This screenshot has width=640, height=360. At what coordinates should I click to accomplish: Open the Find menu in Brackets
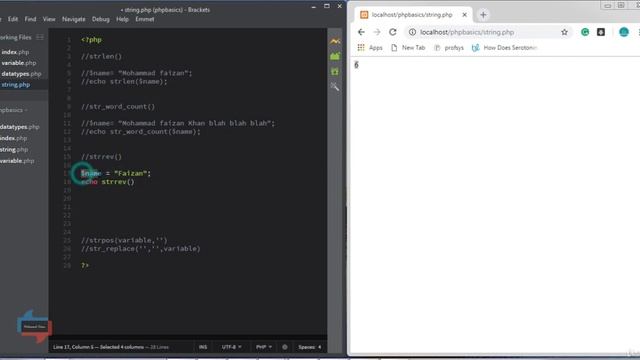[x=30, y=19]
